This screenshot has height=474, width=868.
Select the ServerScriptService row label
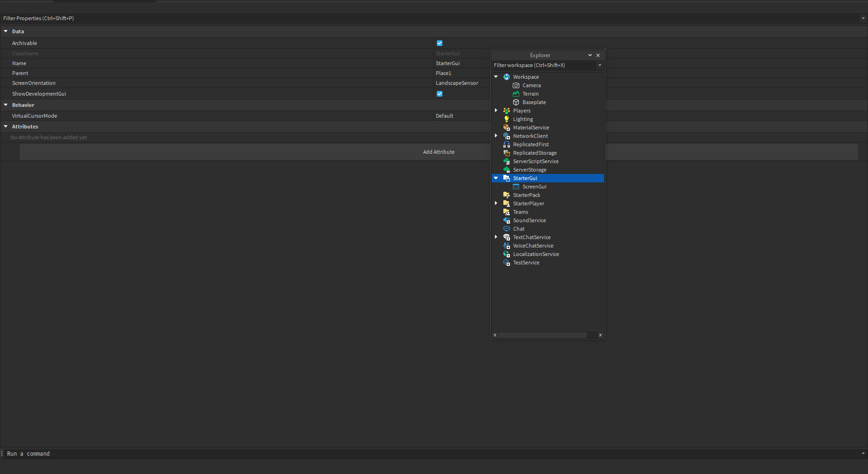(536, 161)
